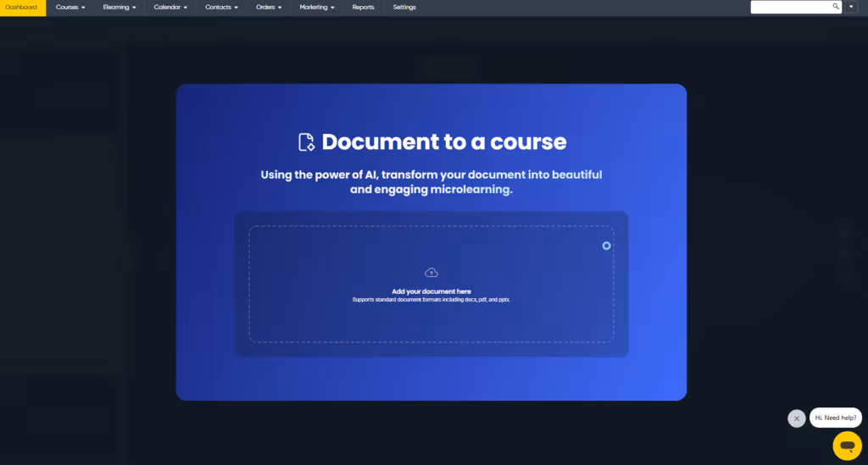The image size is (868, 465).
Task: Click the search magnifier icon
Action: click(x=836, y=7)
